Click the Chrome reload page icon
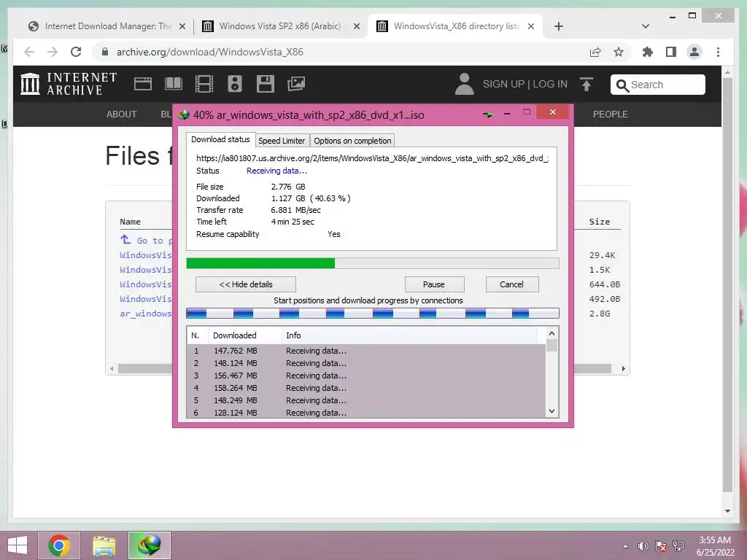 click(76, 52)
